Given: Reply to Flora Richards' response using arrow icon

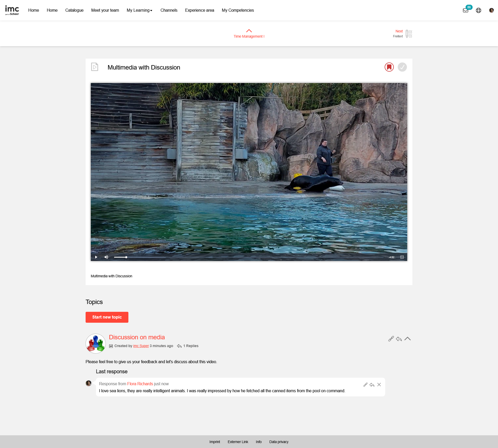Looking at the screenshot, I should coord(372,385).
